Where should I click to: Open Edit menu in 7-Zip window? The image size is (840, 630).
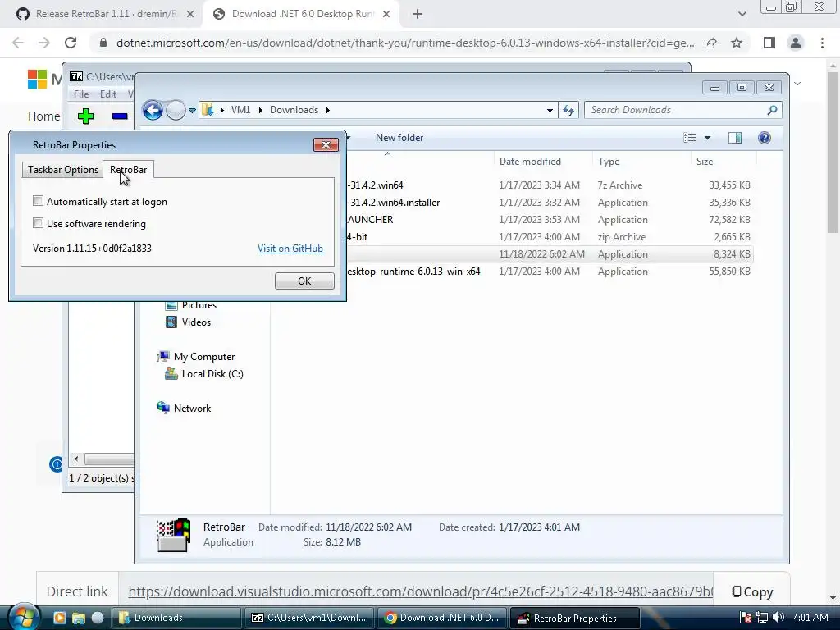108,94
